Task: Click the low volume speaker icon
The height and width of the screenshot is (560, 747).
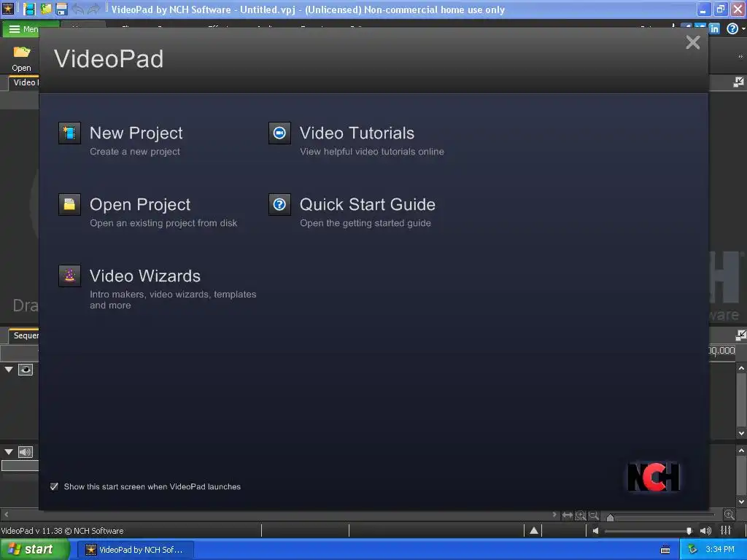Action: coord(595,531)
